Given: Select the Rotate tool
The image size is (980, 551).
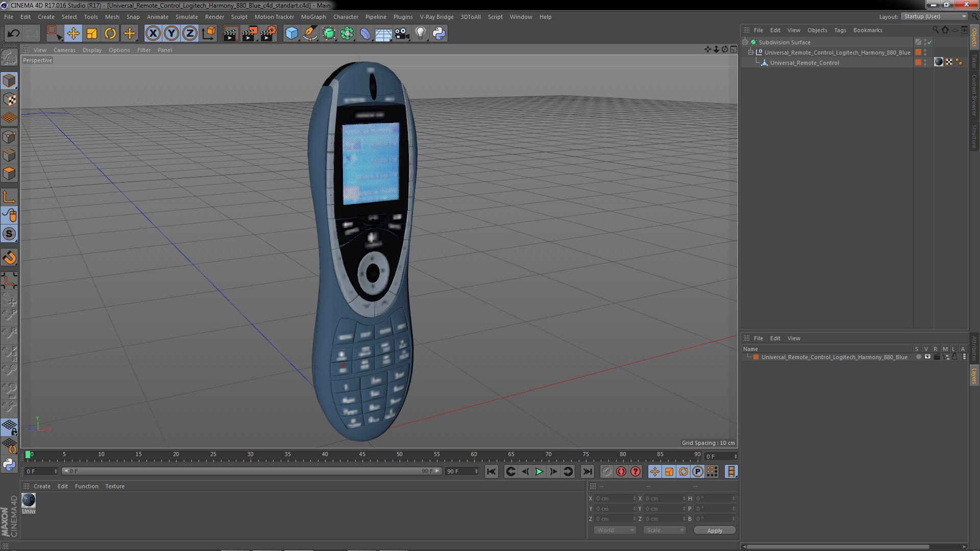Looking at the screenshot, I should pyautogui.click(x=110, y=34).
